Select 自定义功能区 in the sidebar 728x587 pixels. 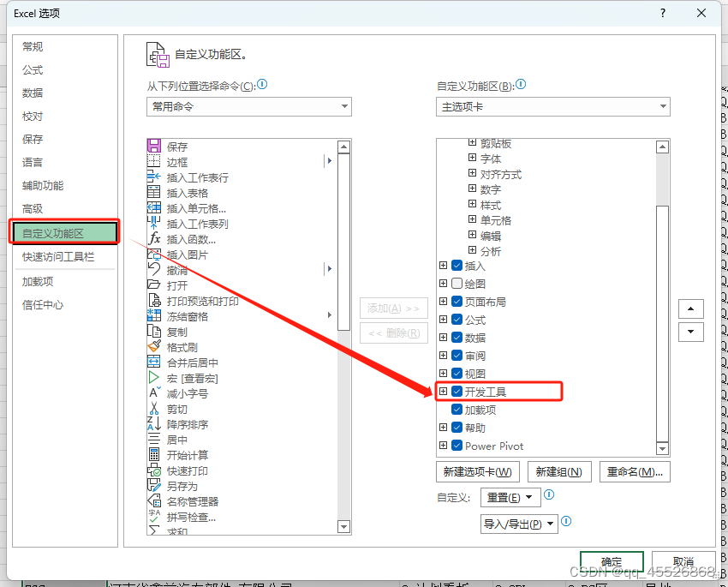pos(64,233)
